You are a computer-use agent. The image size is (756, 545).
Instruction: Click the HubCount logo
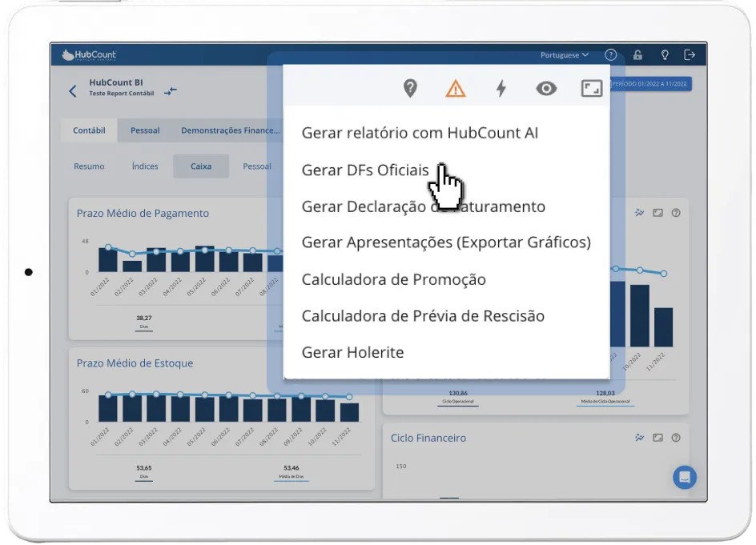(89, 55)
